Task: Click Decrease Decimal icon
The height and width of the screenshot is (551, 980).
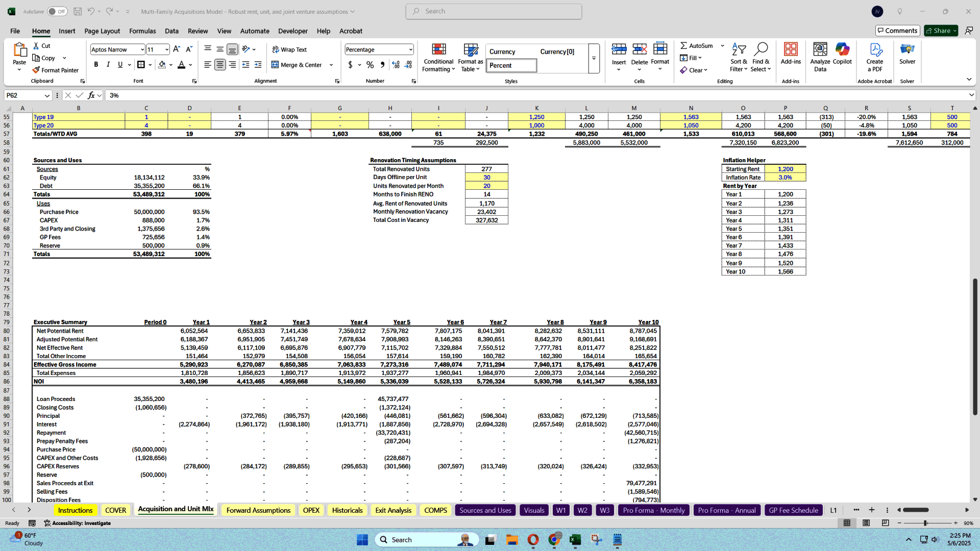Action: click(408, 65)
